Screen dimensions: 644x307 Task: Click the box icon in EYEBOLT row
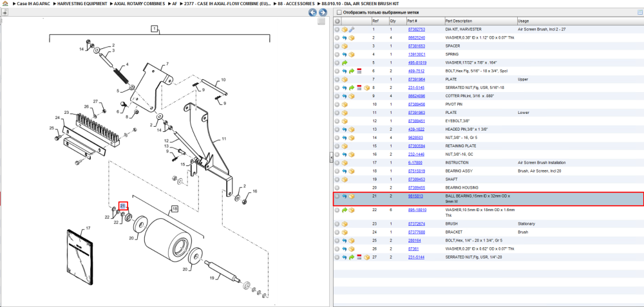pos(345,121)
